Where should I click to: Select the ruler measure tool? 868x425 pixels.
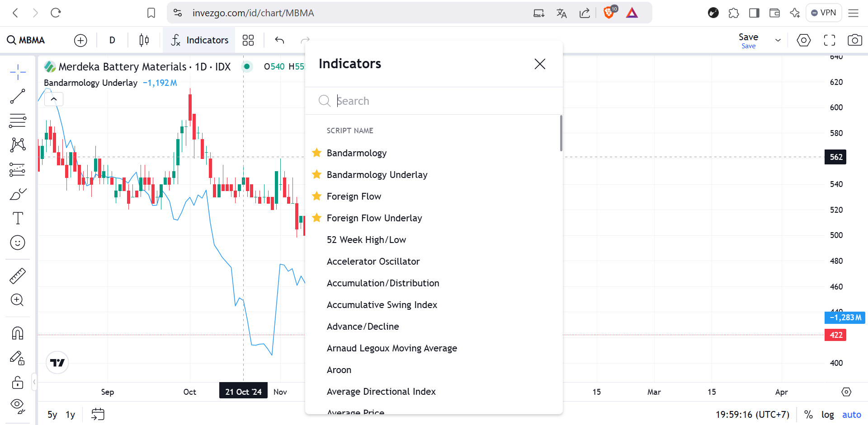point(18,276)
